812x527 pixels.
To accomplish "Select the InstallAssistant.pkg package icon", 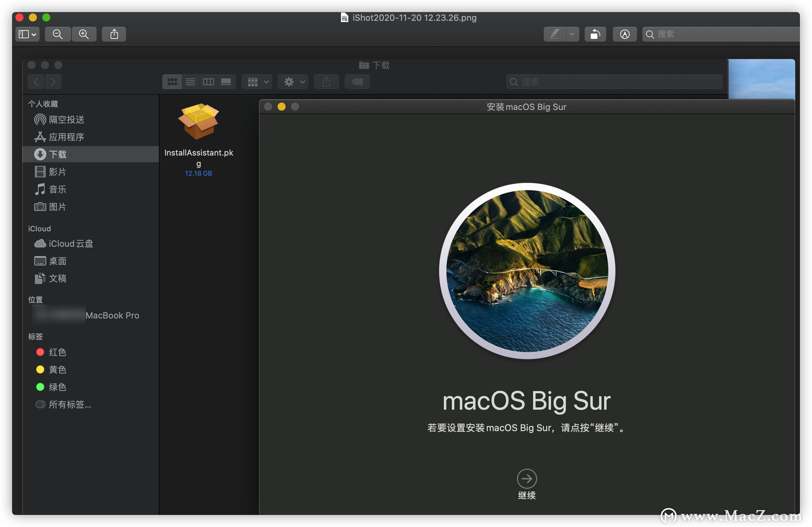I will pos(198,122).
